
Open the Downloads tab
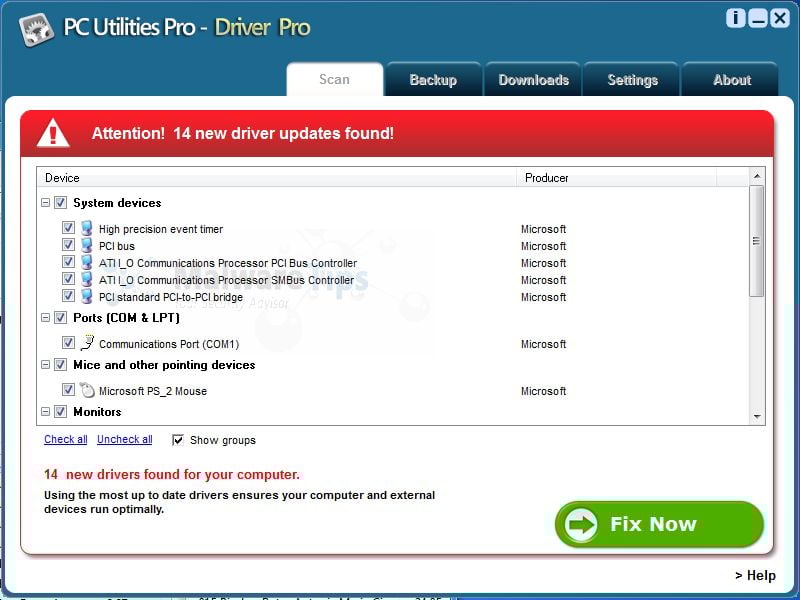coord(533,80)
